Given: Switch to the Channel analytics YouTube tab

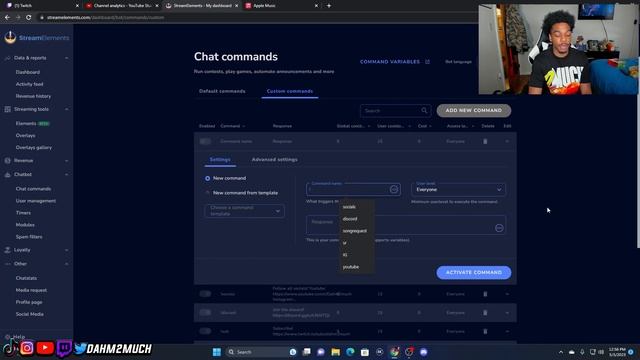Looking at the screenshot, I should [122, 6].
